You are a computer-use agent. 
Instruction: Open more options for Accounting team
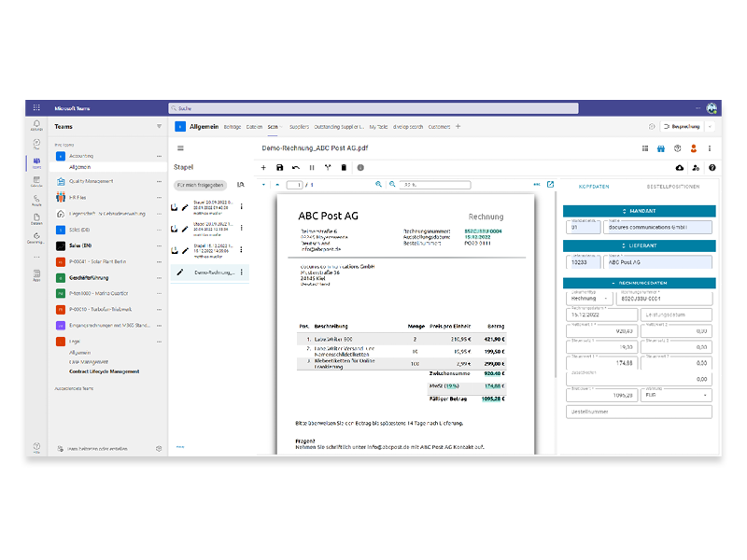click(x=159, y=156)
